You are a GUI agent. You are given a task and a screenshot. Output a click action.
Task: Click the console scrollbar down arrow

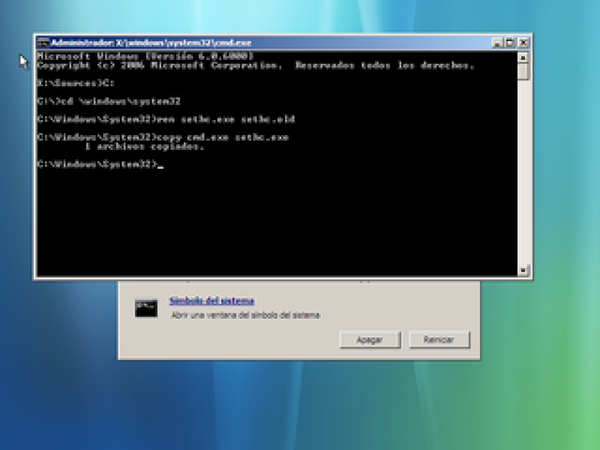click(x=523, y=271)
